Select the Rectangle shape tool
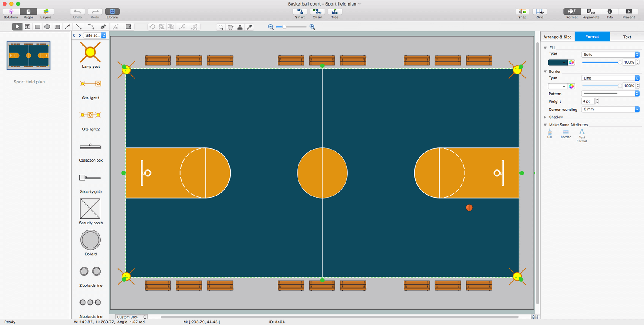 point(37,27)
